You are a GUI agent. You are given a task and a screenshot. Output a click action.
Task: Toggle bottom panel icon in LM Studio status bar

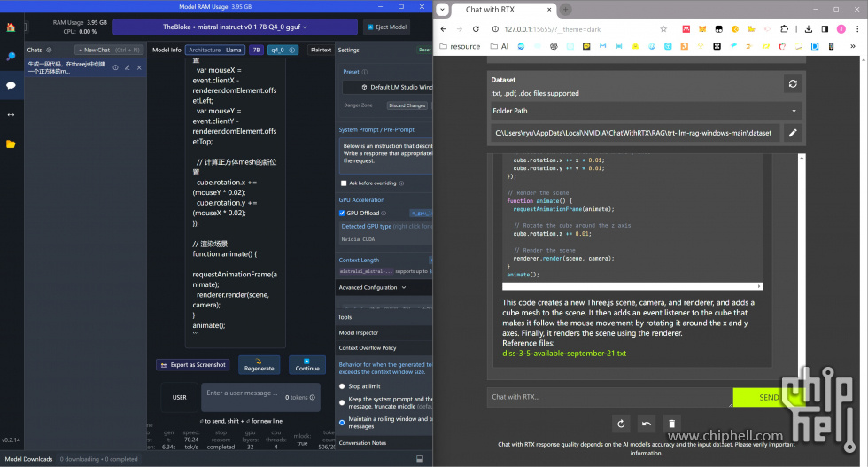(x=420, y=459)
